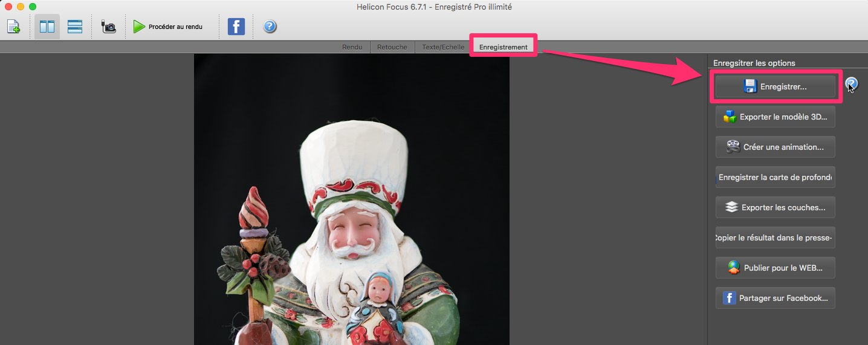Open the Retouche tab
868x345 pixels.
(x=392, y=47)
